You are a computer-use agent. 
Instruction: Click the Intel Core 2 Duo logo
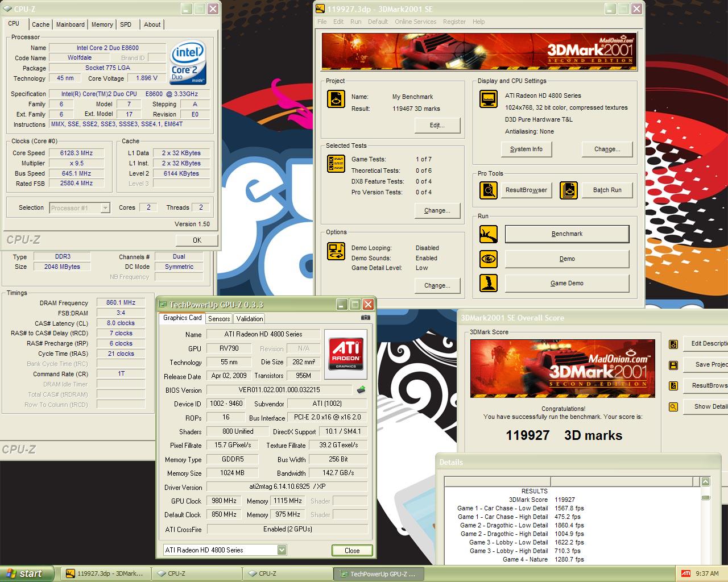[188, 63]
